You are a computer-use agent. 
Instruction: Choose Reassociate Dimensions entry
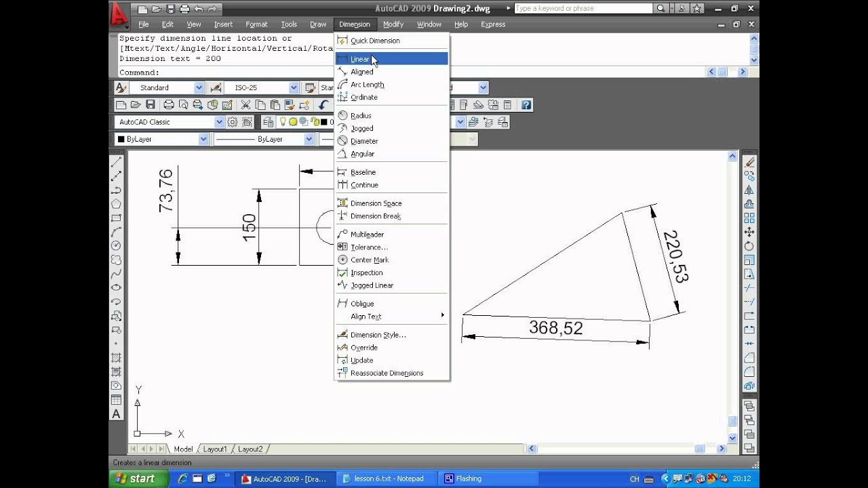[392, 373]
